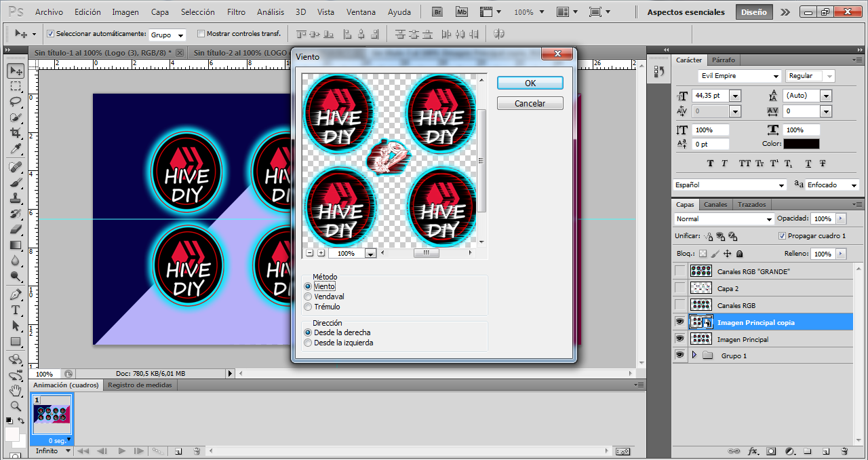Open the Enfocado anti-aliasing dropdown

point(854,185)
